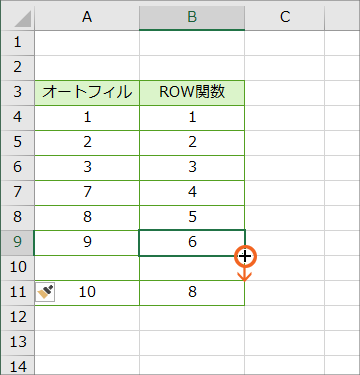Select column A header
The height and width of the screenshot is (375, 360).
click(87, 17)
